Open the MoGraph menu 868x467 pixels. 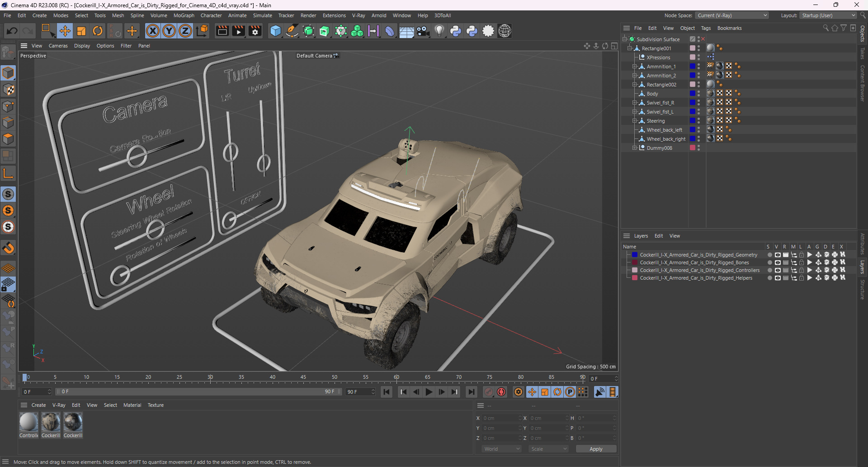pos(184,15)
